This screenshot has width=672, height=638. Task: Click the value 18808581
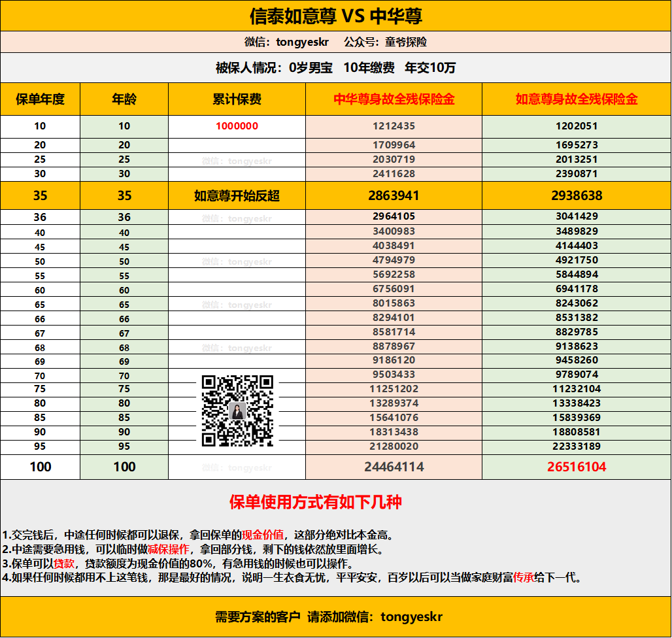click(x=577, y=432)
